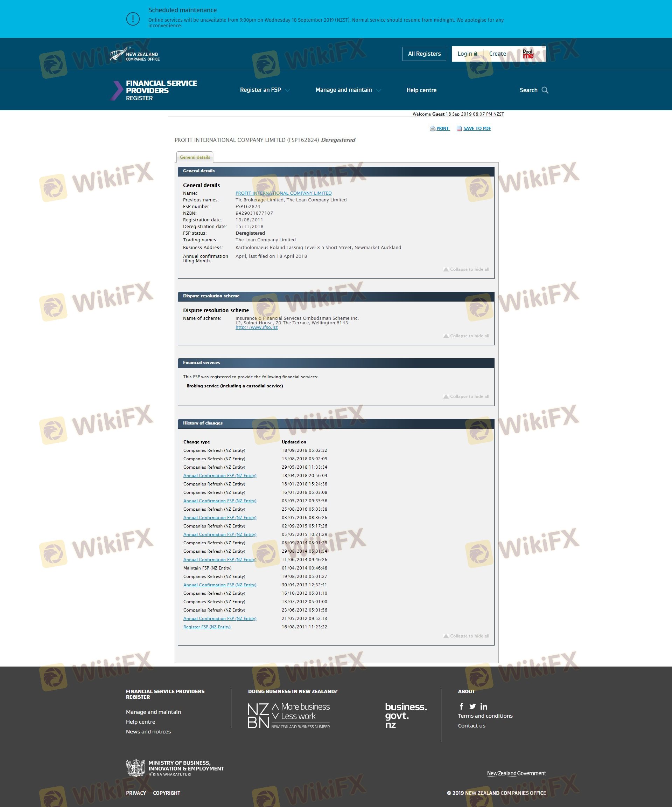
Task: Click the printer icon next to Print
Action: click(x=432, y=129)
